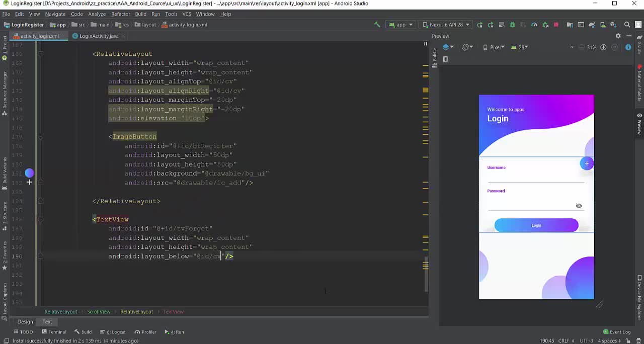Switch editor to Design mode
644x344 pixels.
[25, 322]
